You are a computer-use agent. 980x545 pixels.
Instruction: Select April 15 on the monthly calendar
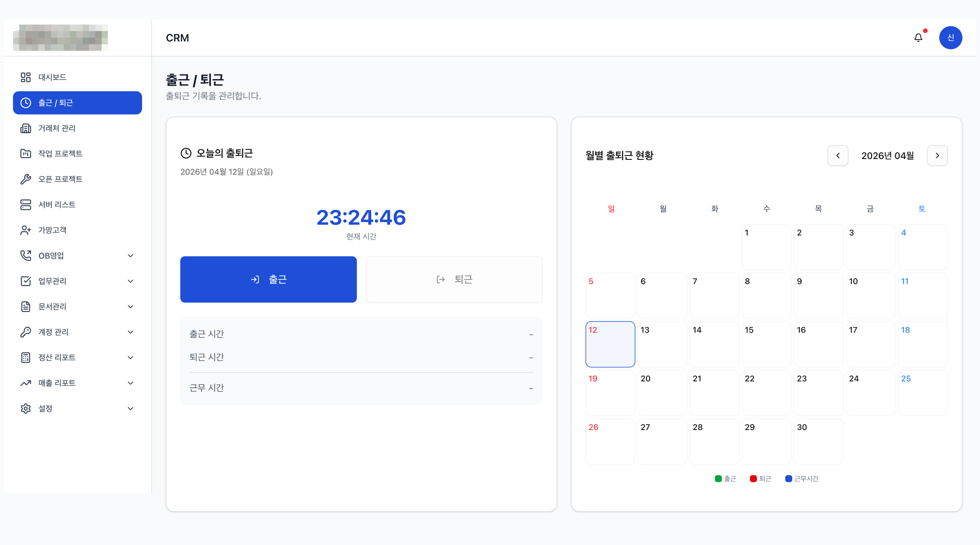(x=766, y=344)
